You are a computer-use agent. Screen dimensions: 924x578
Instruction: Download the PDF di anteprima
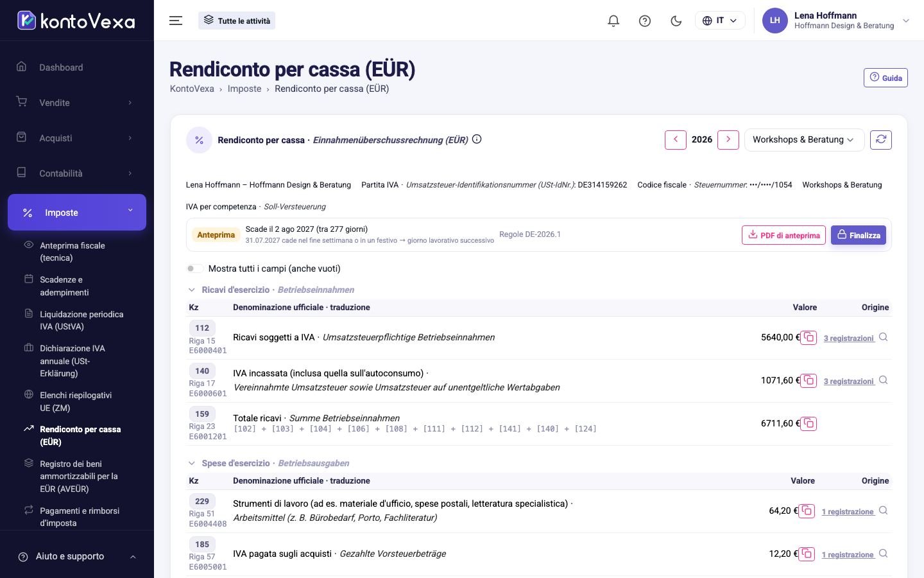click(x=783, y=235)
